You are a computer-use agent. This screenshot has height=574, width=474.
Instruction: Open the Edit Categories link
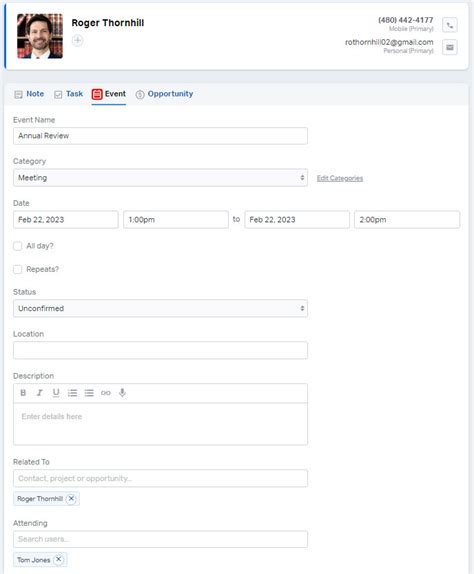point(340,178)
